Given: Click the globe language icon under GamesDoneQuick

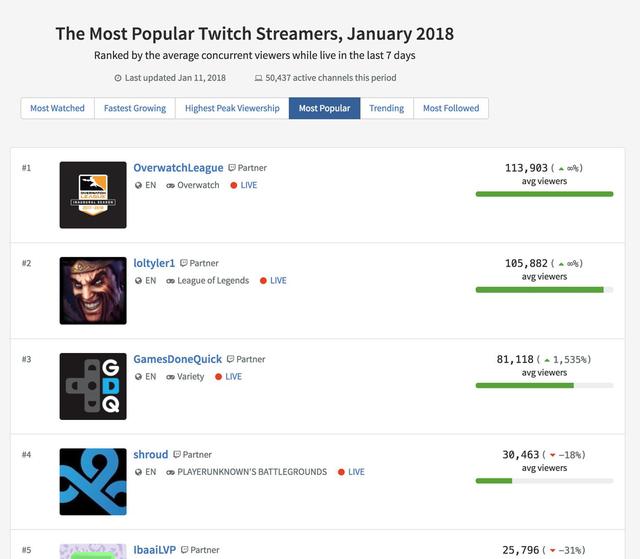Looking at the screenshot, I should pos(138,377).
